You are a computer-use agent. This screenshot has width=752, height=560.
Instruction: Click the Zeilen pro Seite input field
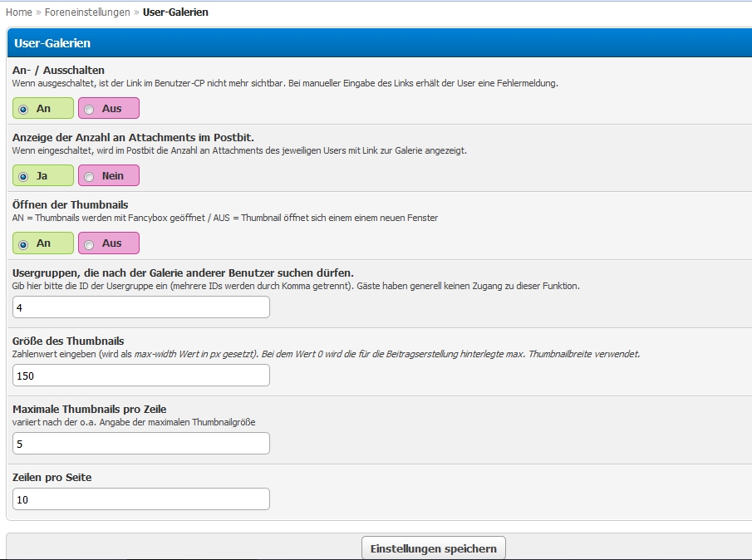[x=141, y=499]
